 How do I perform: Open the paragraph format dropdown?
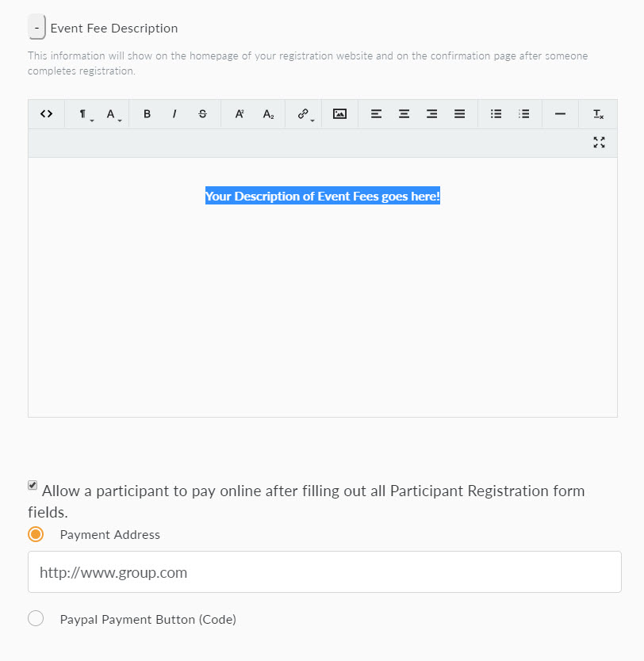[x=83, y=114]
